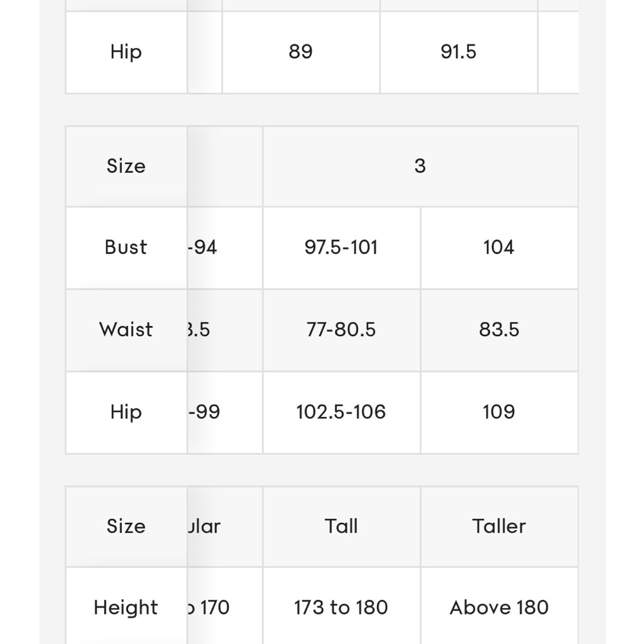Click the Waist 83.5 cell
The image size is (644, 644).
(499, 330)
